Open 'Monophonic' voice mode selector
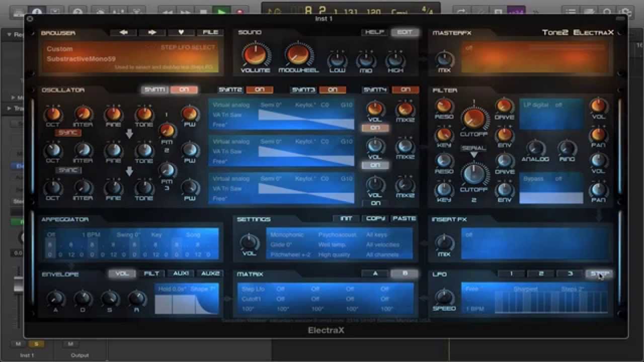The image size is (644, 362). tap(287, 235)
